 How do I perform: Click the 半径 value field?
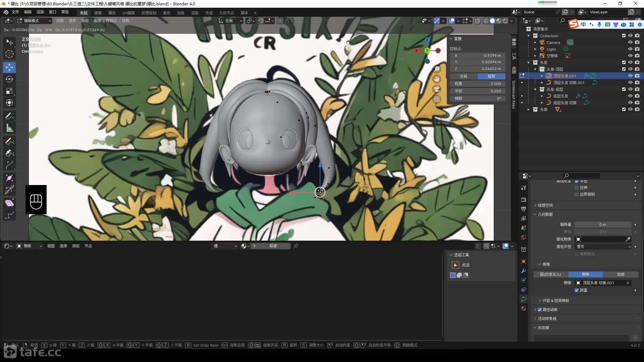(x=478, y=91)
